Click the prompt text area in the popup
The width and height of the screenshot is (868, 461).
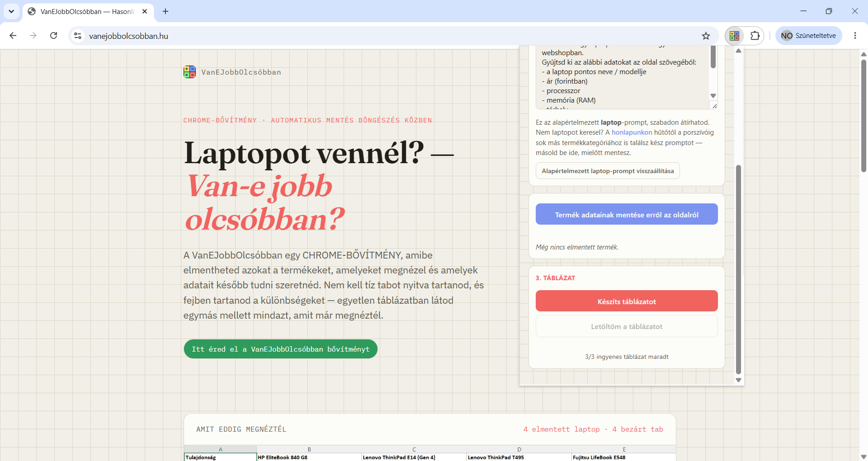(622, 77)
